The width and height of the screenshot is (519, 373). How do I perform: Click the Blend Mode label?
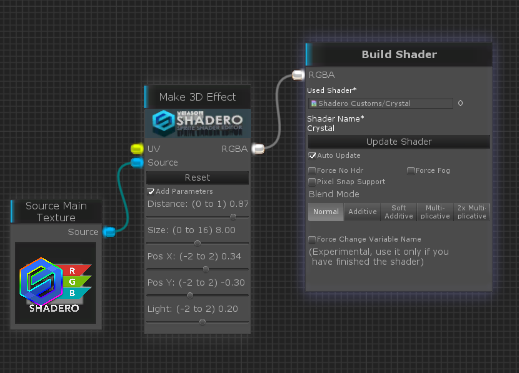pos(334,194)
